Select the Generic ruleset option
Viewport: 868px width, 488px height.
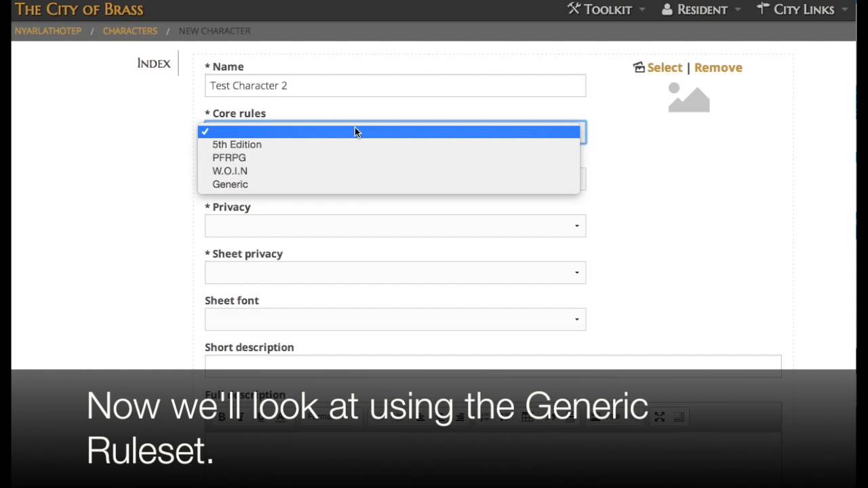pos(230,184)
